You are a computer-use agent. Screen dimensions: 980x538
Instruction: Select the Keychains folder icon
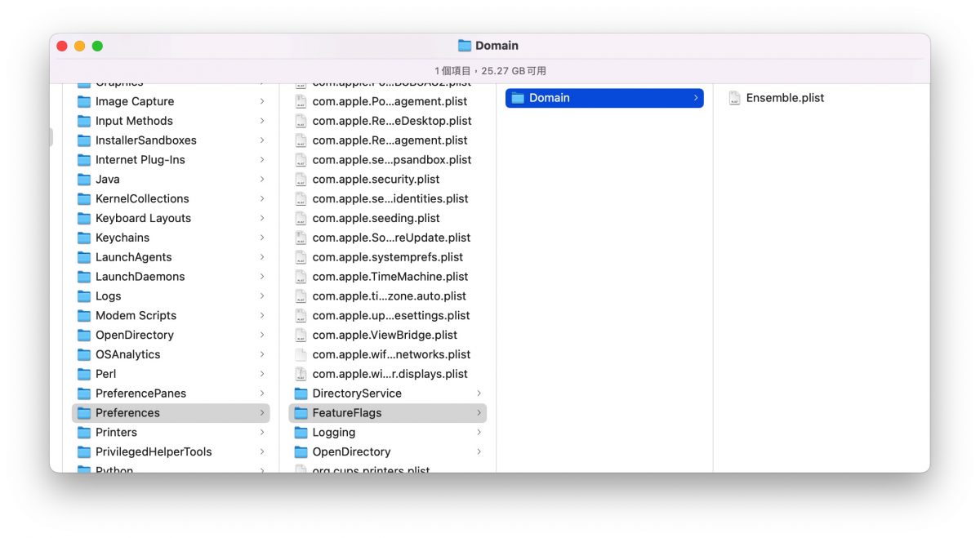(83, 238)
